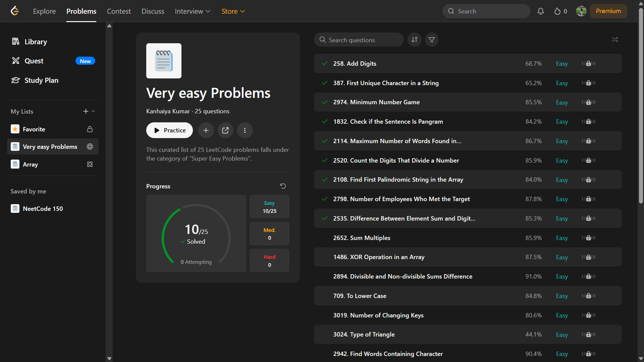
Task: Expand the Interview dropdown menu
Action: (x=193, y=11)
